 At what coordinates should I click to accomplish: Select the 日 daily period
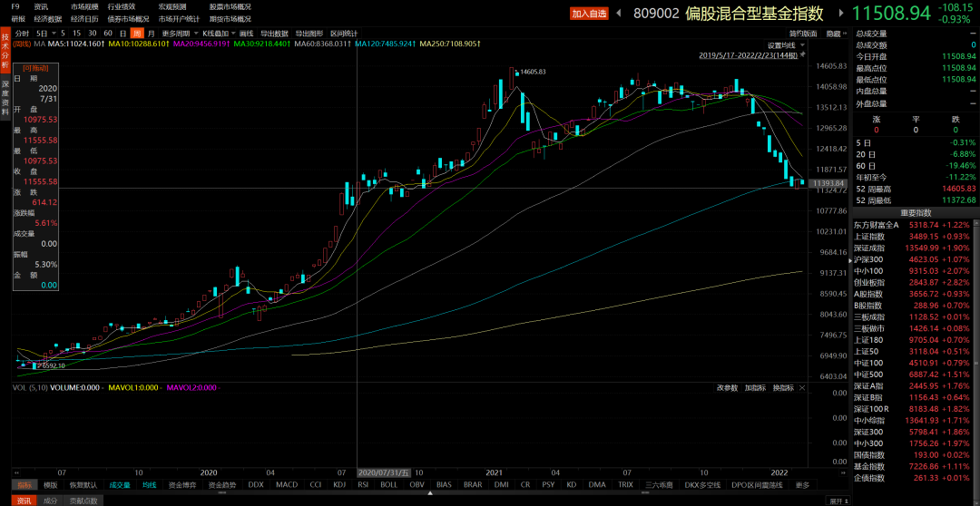click(x=123, y=34)
